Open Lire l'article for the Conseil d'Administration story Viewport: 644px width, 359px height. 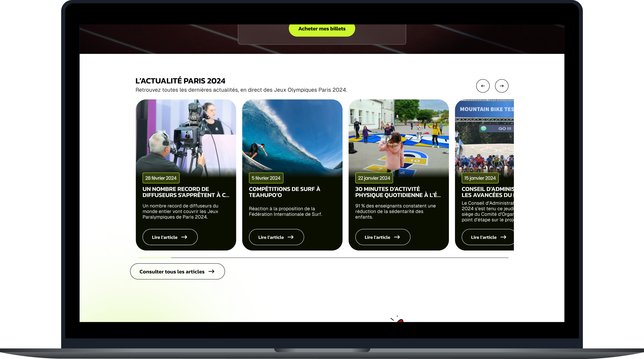point(488,237)
